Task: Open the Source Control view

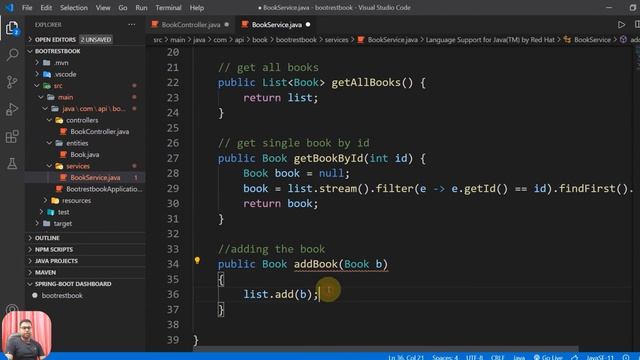Action: click(x=12, y=82)
